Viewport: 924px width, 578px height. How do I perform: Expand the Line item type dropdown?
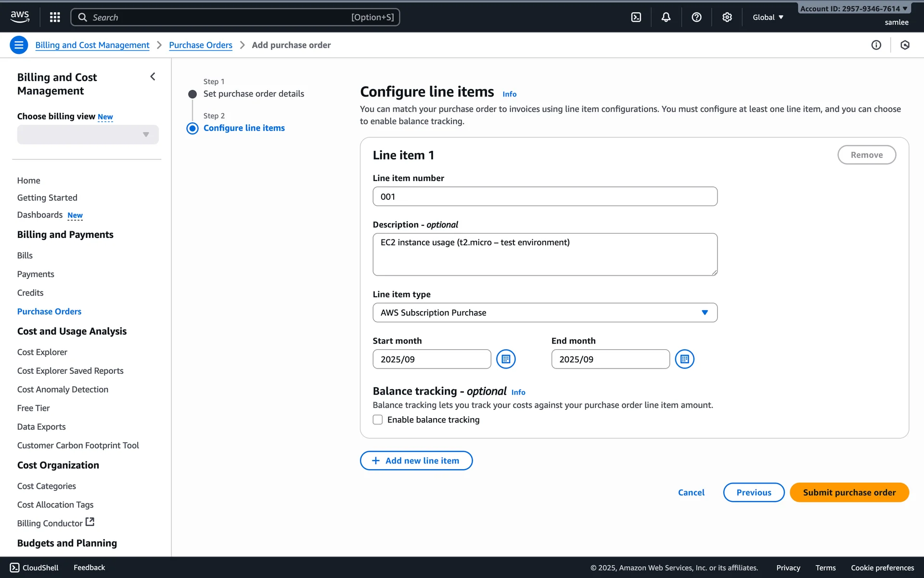tap(545, 313)
